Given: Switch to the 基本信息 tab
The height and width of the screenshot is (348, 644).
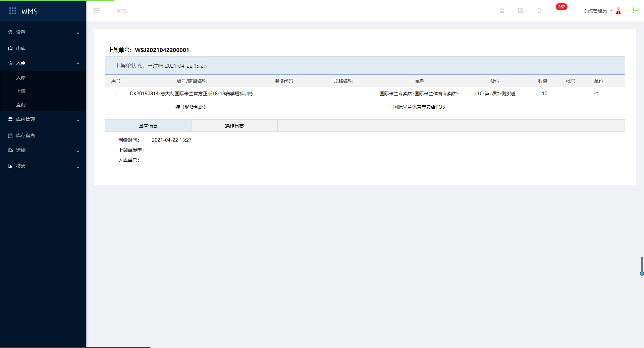Looking at the screenshot, I should pos(148,126).
